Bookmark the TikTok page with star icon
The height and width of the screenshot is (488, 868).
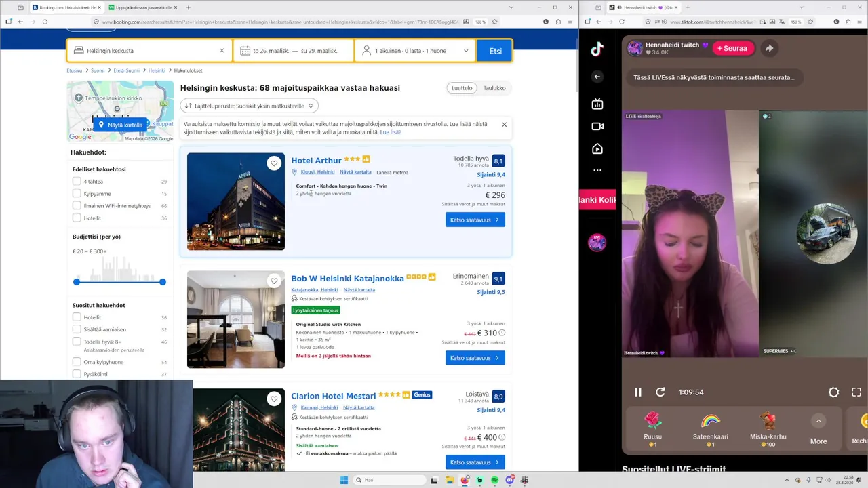810,22
